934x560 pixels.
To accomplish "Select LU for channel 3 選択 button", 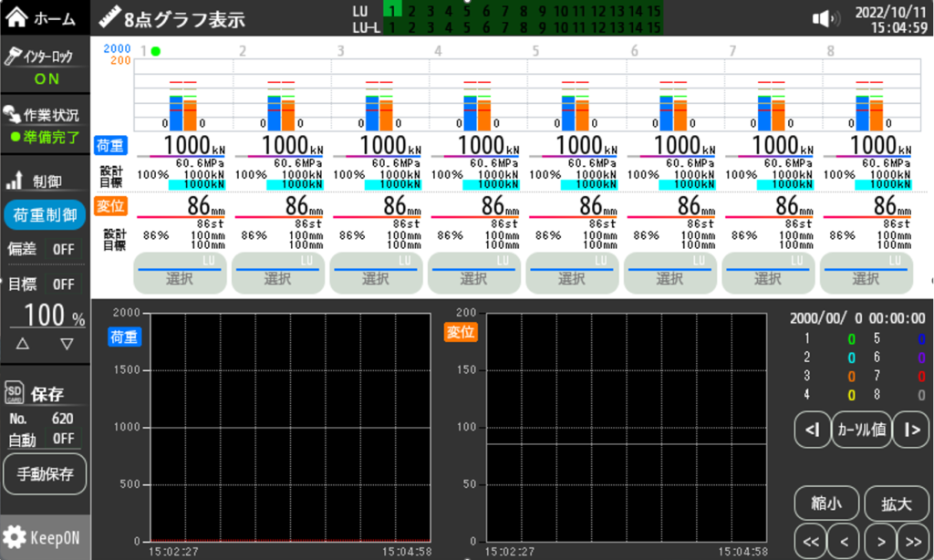I will coord(376,273).
